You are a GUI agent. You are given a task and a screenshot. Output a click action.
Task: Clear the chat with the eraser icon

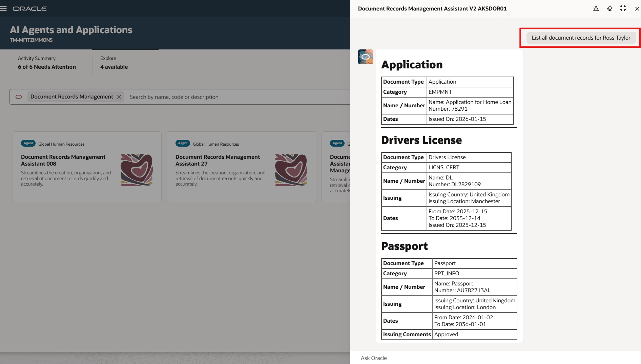click(x=609, y=8)
